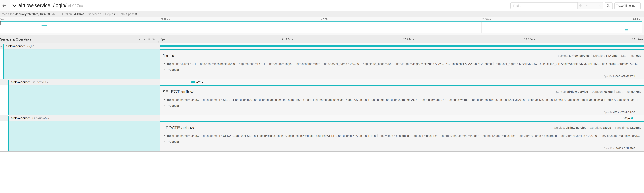The height and width of the screenshot is (193, 644).
Task: Expand all spans with double-right chevron
Action: pyautogui.click(x=154, y=39)
